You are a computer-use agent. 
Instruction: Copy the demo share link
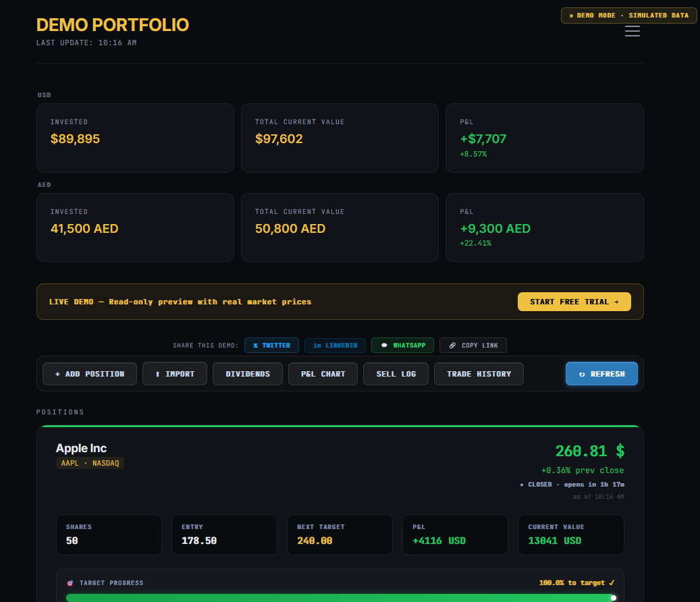[x=473, y=345]
